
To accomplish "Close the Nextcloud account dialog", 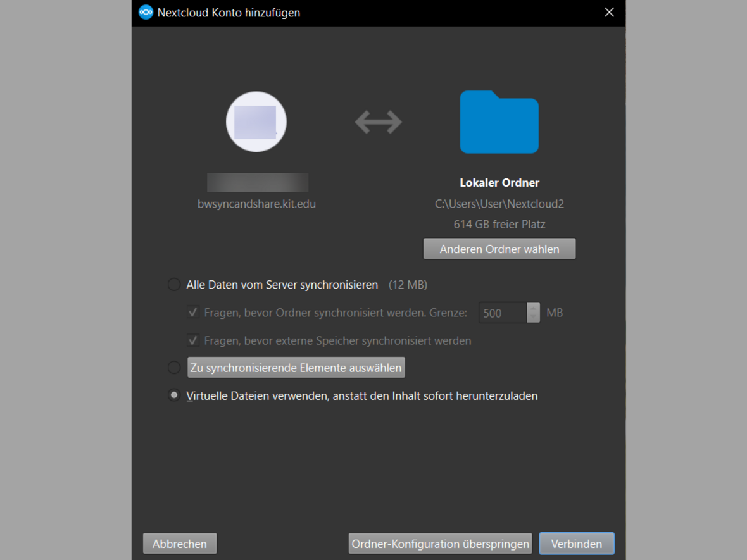I will pyautogui.click(x=609, y=13).
